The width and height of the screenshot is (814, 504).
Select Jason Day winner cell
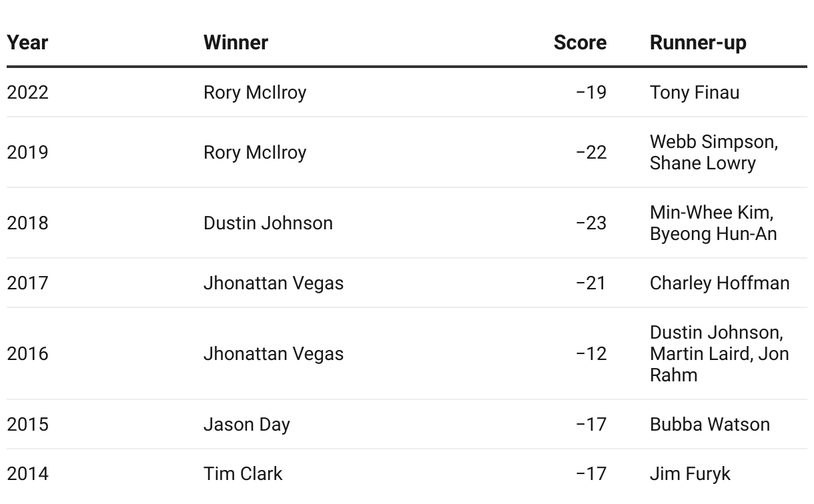pos(247,424)
